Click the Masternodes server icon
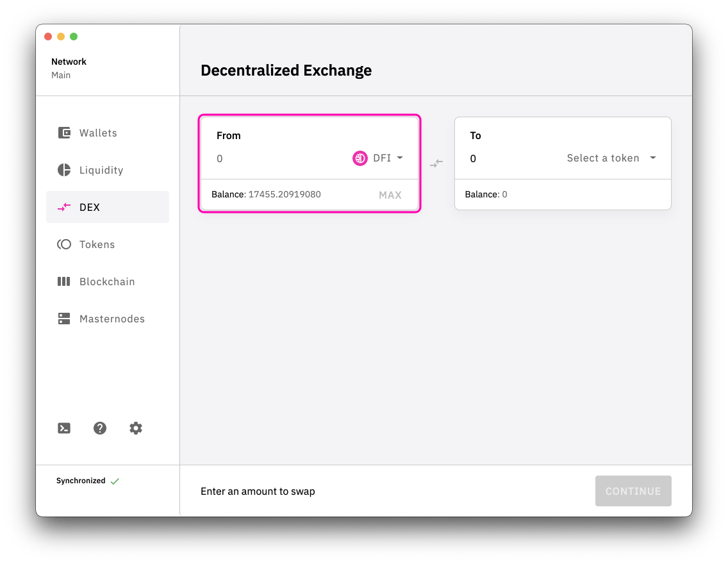 click(64, 319)
